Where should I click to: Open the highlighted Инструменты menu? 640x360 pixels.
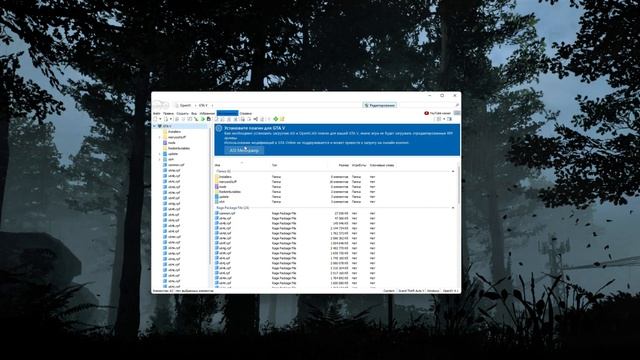click(x=227, y=113)
